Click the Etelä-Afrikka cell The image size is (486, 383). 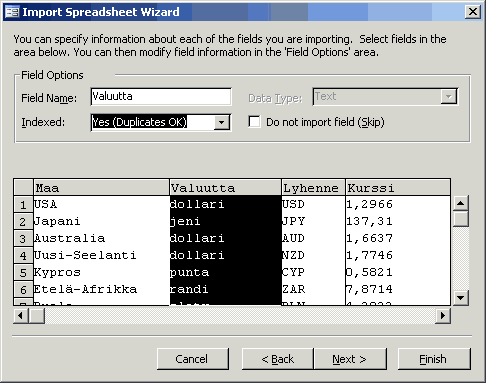[x=102, y=289]
